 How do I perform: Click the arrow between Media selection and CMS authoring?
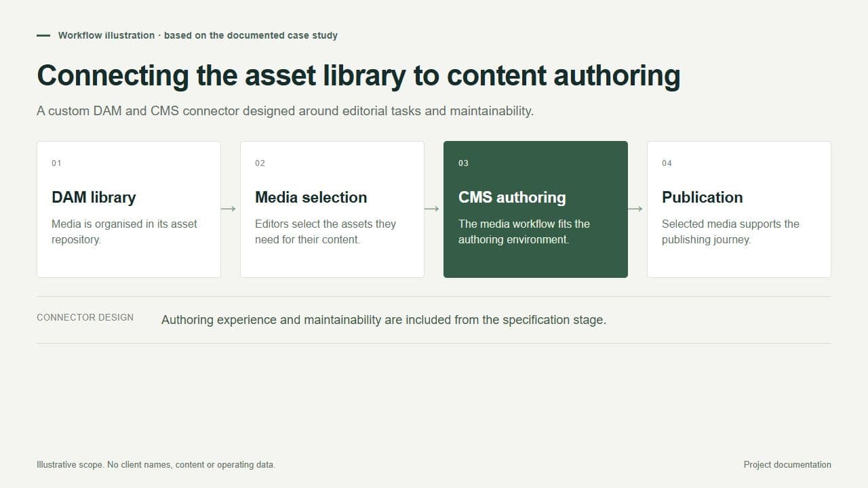click(x=432, y=209)
